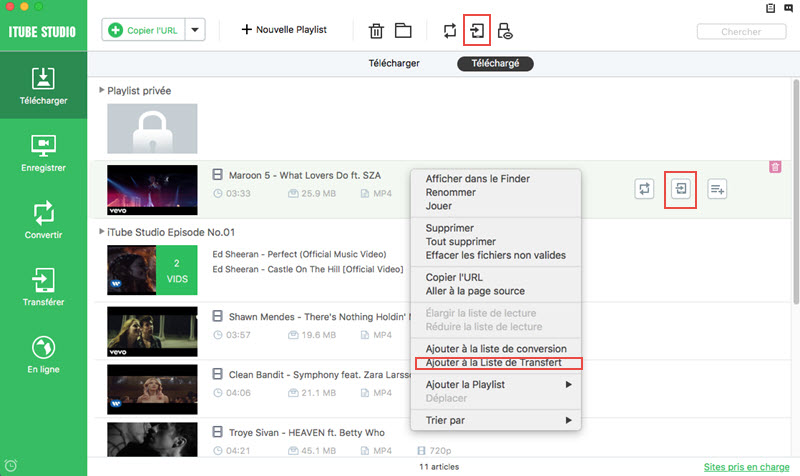Open the Trier par submenu
The image size is (800, 476).
coord(496,420)
